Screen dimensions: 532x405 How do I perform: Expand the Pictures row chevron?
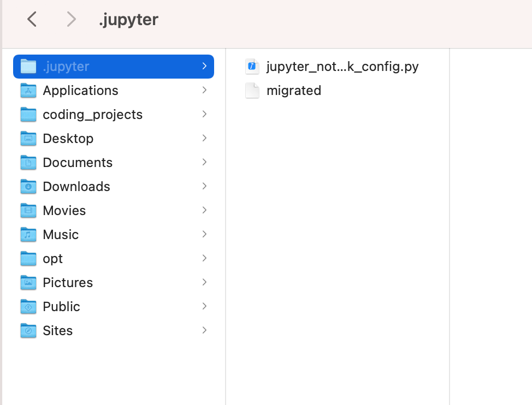click(204, 282)
